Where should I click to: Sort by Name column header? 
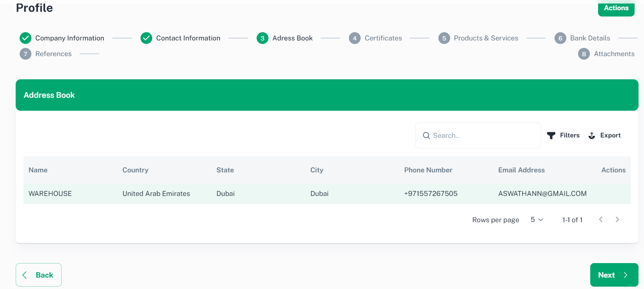pos(38,170)
